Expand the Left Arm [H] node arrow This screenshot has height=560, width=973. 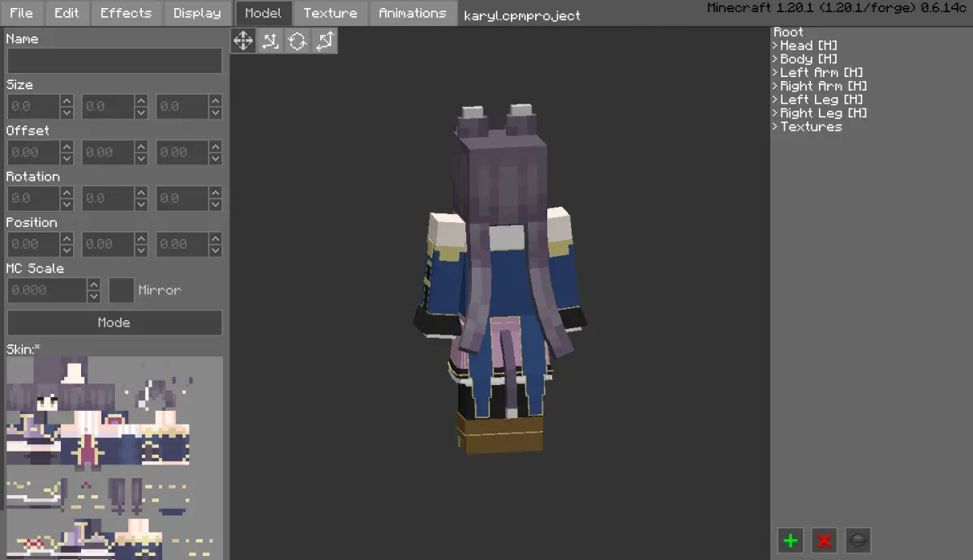775,73
